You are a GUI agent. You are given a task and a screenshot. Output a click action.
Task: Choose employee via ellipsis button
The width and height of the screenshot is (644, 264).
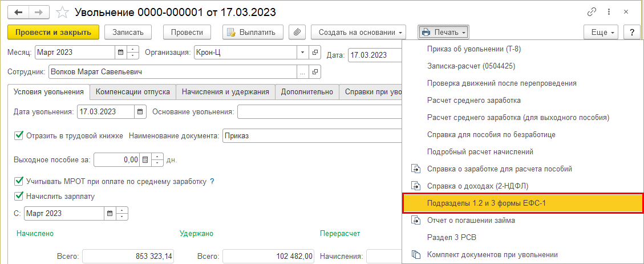point(303,72)
